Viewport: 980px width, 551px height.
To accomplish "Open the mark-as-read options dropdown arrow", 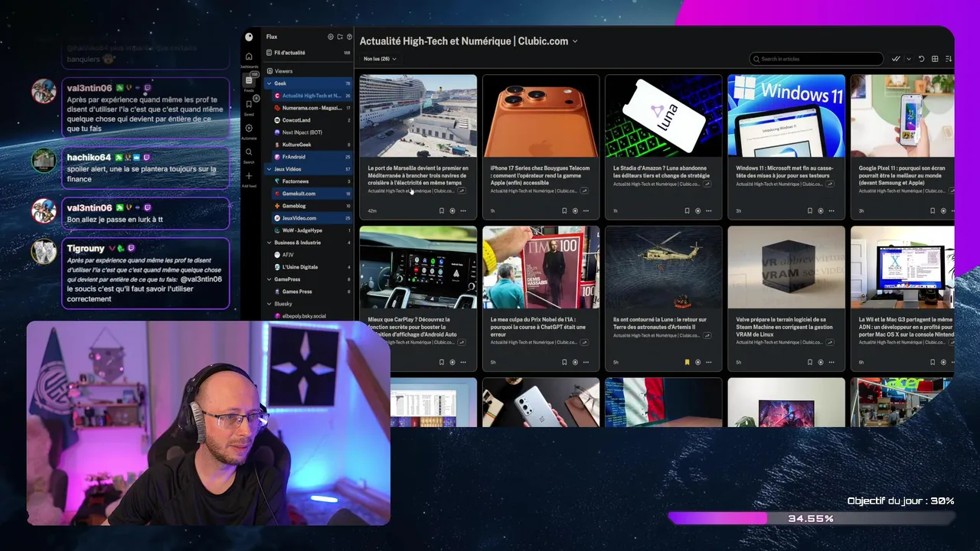I will [x=909, y=59].
